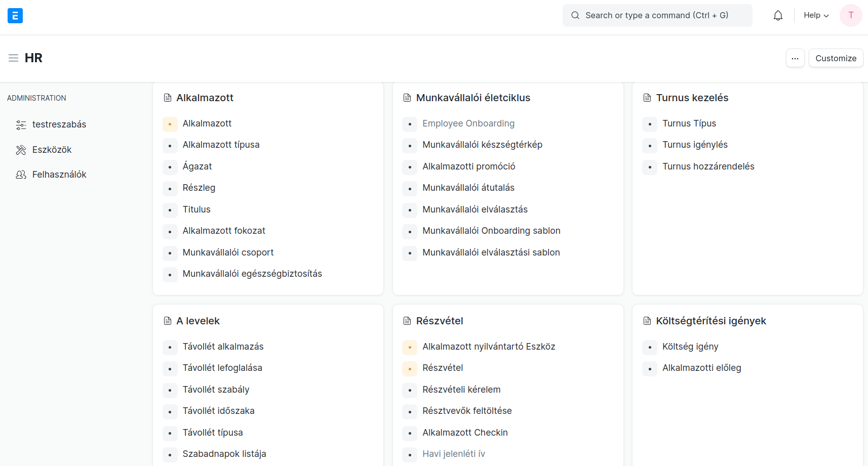This screenshot has height=466, width=868.
Task: Open the Employee Onboarding link
Action: point(468,123)
